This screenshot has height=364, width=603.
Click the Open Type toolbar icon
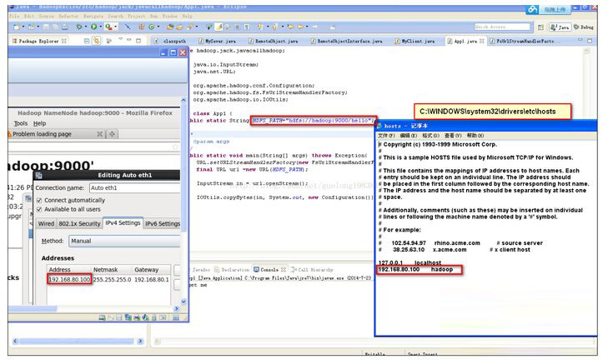click(170, 27)
